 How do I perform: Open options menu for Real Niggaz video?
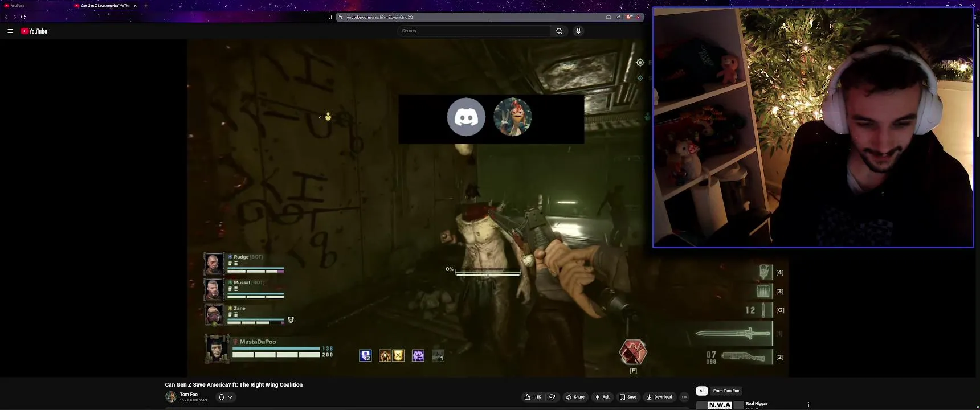point(808,404)
